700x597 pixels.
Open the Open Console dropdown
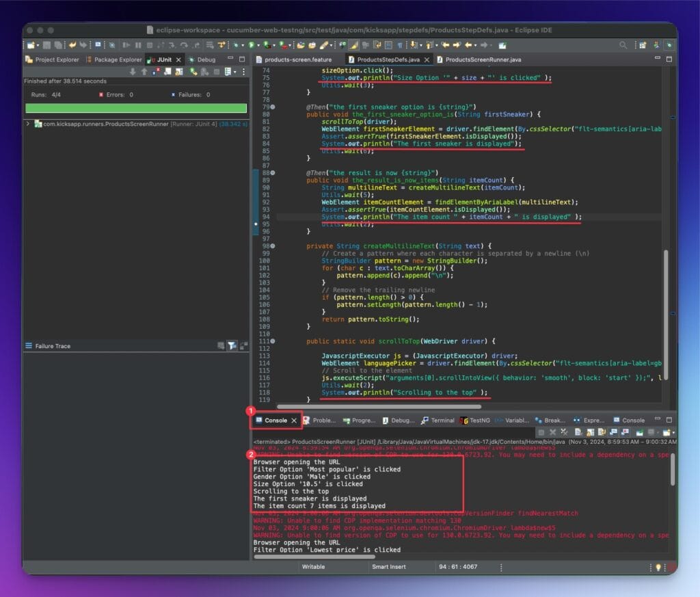673,432
